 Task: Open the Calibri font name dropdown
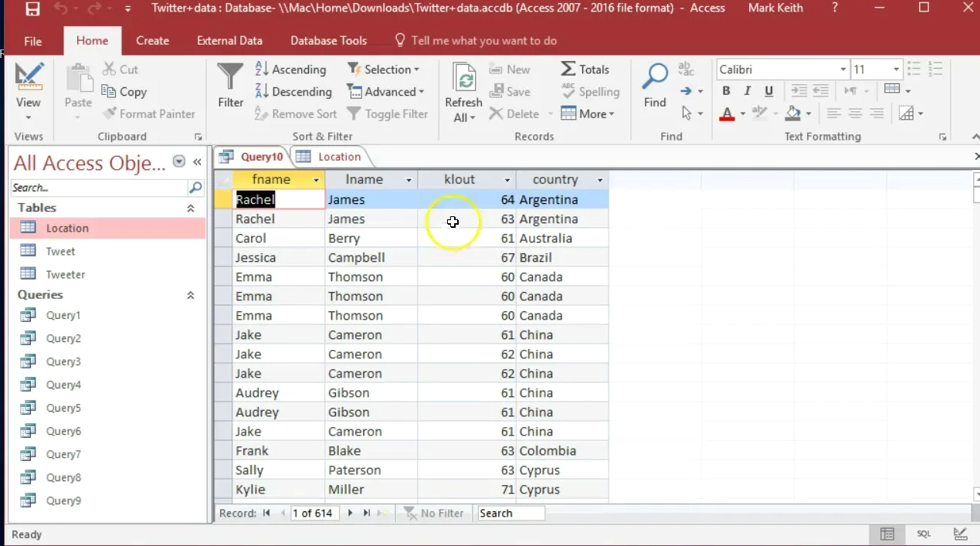tap(843, 70)
